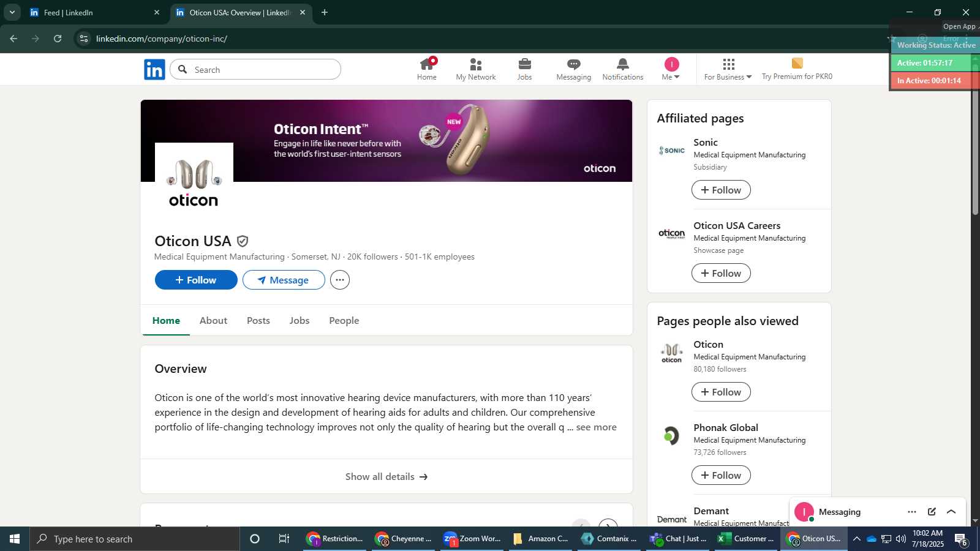980x551 pixels.
Task: Open Oticon USA Careers logo
Action: 672,234
